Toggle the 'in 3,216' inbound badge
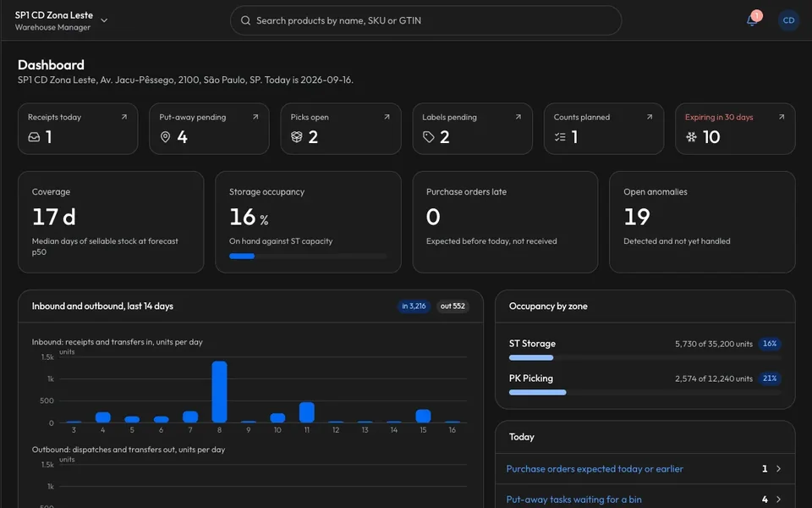This screenshot has width=812, height=508. tap(414, 306)
